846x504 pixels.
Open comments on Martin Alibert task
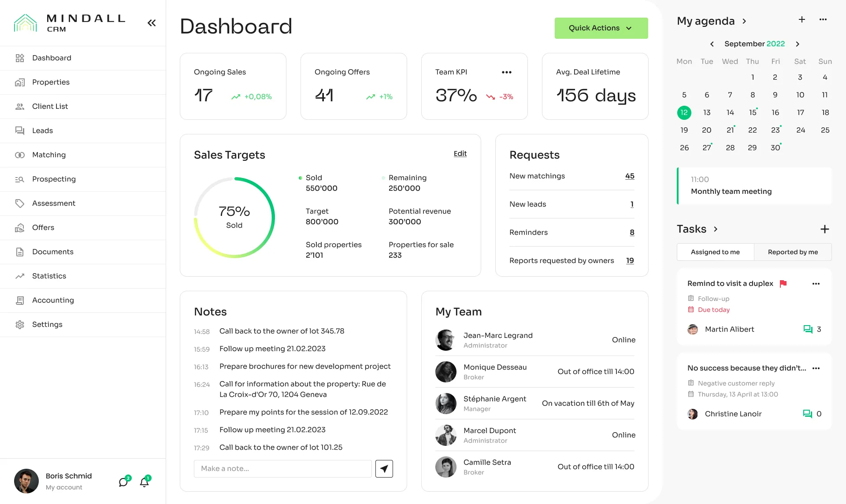coord(808,329)
